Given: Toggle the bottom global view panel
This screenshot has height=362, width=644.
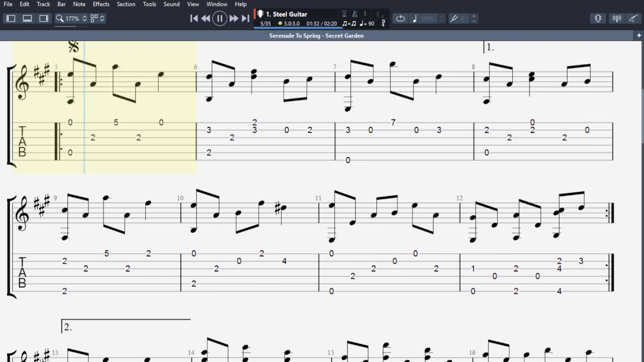Looking at the screenshot, I should 28,19.
